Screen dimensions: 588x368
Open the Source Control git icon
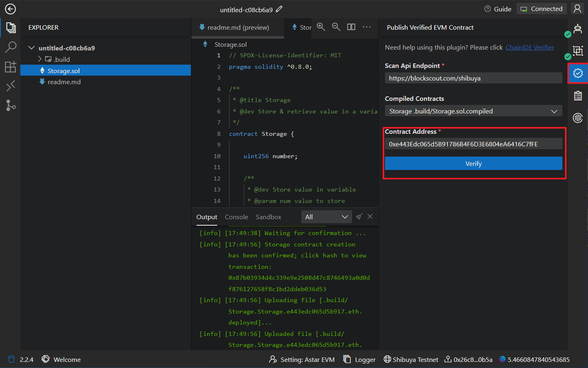11,105
